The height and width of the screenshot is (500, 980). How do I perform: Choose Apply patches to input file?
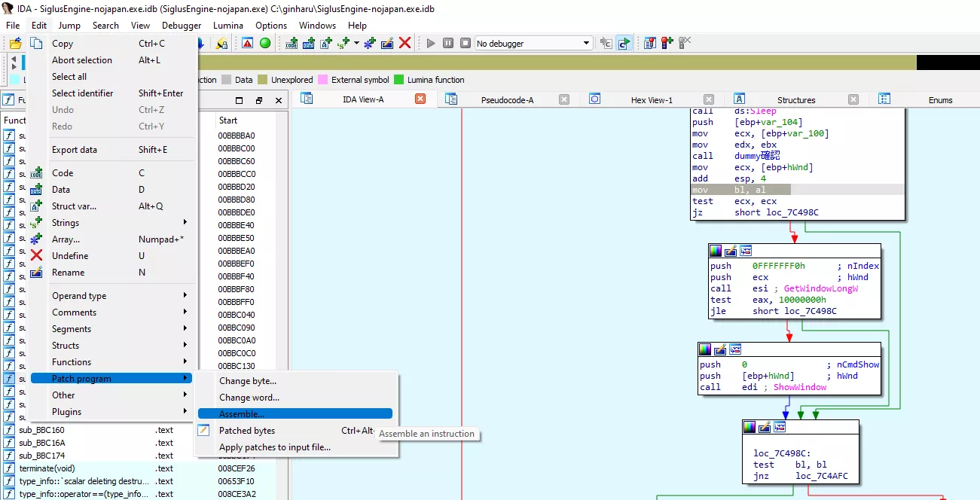point(274,447)
